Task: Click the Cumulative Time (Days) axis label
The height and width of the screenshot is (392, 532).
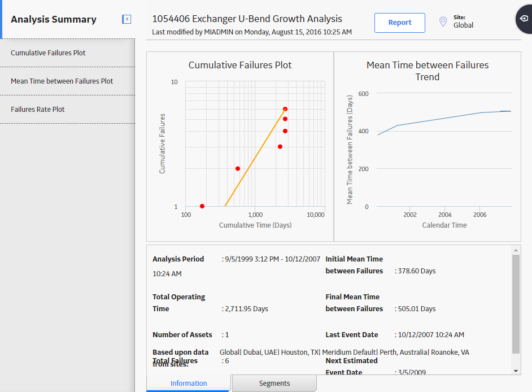Action: 255,225
